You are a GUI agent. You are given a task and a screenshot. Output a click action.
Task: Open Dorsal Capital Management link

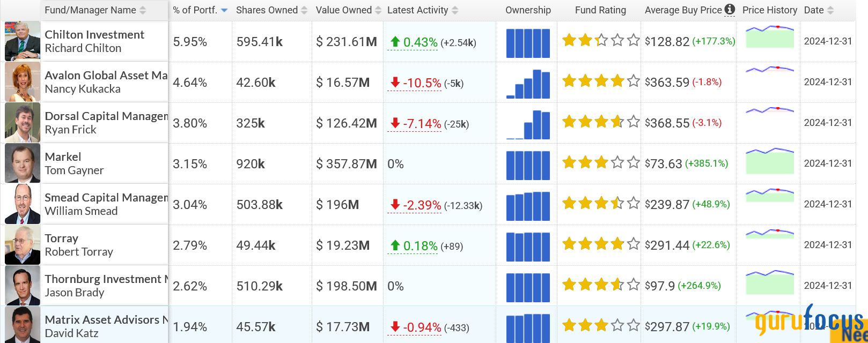[x=106, y=116]
